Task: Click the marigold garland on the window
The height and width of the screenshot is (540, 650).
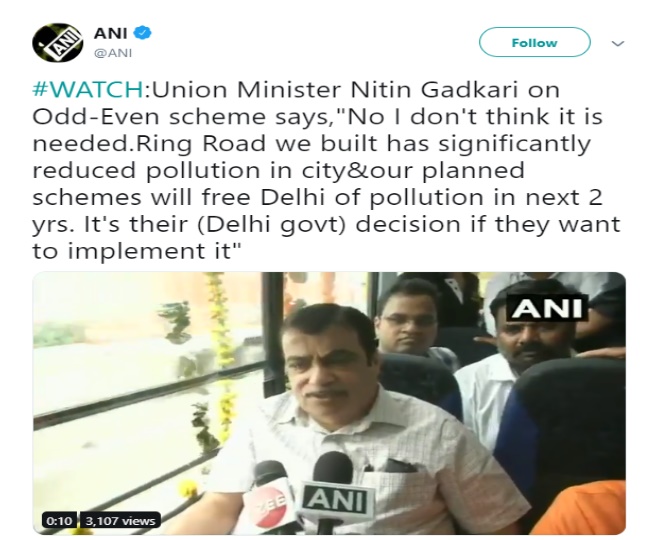Action: (x=221, y=364)
